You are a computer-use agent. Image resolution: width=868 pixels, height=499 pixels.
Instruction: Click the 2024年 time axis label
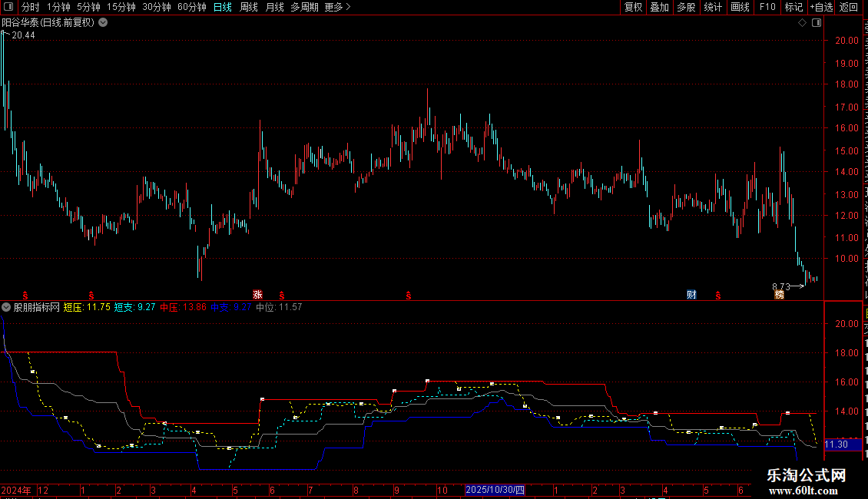[16, 490]
